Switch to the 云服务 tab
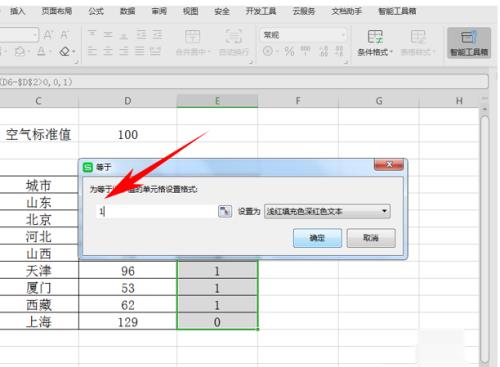 point(304,11)
